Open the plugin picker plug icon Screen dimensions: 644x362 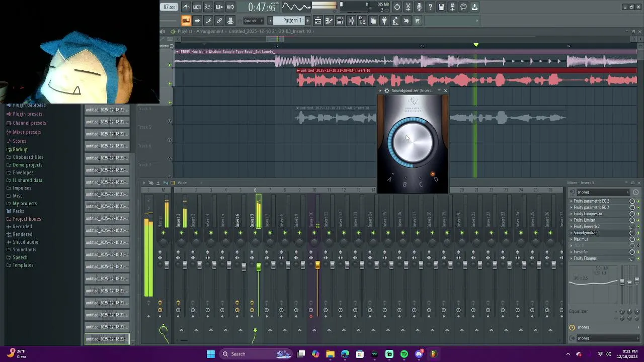tap(384, 21)
